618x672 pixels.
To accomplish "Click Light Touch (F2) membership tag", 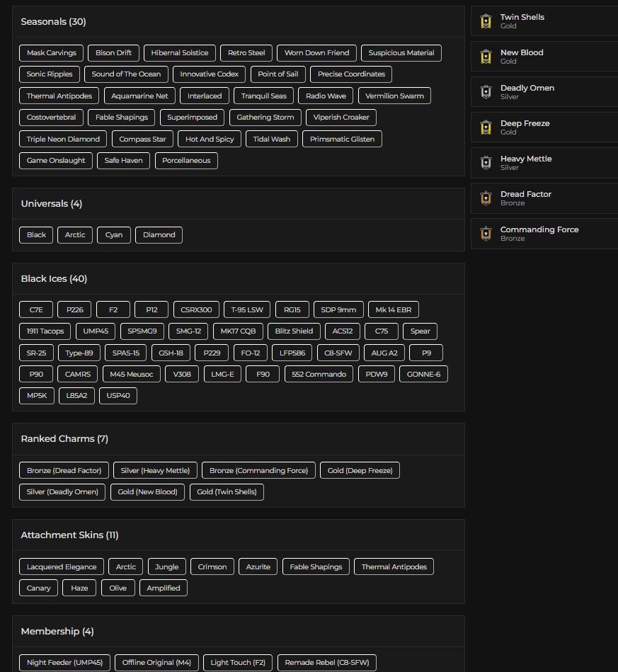I will (x=238, y=663).
